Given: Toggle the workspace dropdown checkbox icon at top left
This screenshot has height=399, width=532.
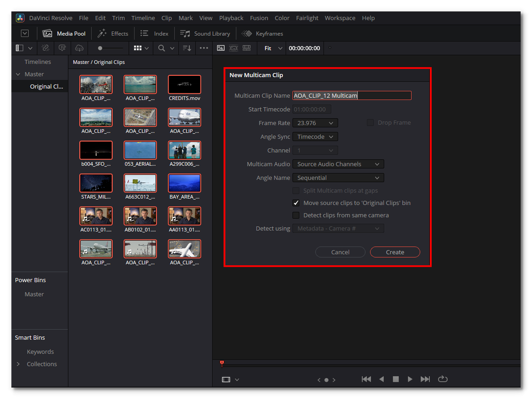Looking at the screenshot, I should pos(25,33).
